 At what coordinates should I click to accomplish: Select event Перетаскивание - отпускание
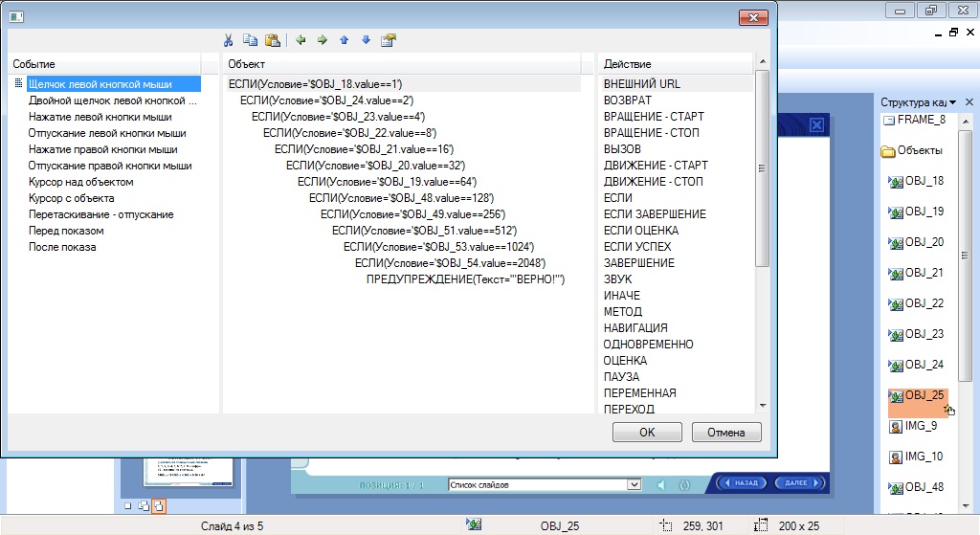[x=100, y=213]
